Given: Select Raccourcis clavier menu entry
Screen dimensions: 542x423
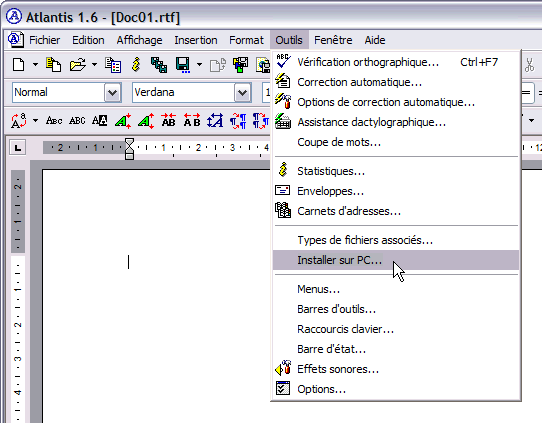Looking at the screenshot, I should click(x=396, y=329).
